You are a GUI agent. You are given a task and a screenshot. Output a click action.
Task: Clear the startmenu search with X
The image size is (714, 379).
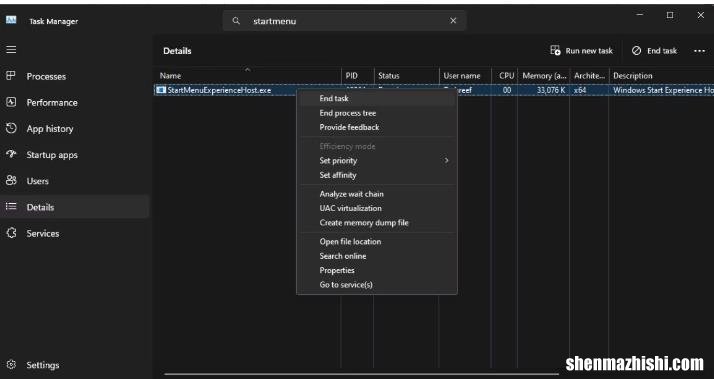(x=453, y=20)
